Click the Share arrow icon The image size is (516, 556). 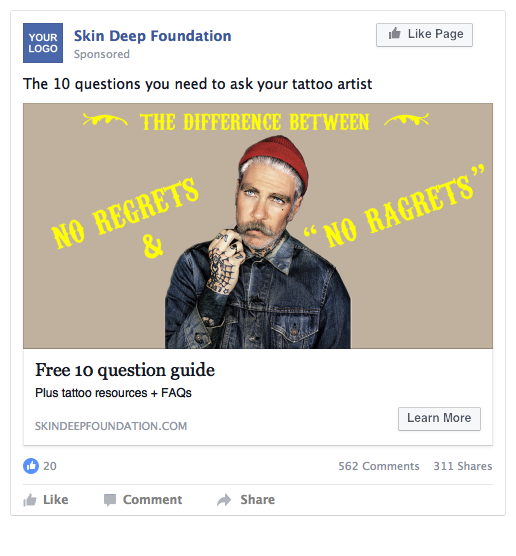[224, 500]
